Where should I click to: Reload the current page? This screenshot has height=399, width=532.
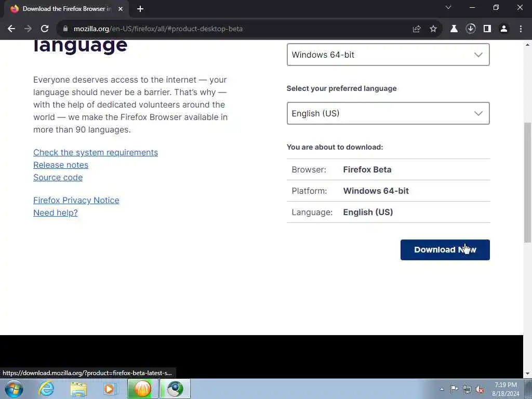pos(45,29)
